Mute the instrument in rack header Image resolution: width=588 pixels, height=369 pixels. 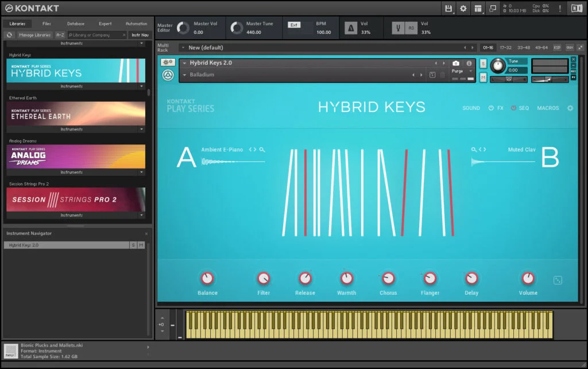[483, 78]
